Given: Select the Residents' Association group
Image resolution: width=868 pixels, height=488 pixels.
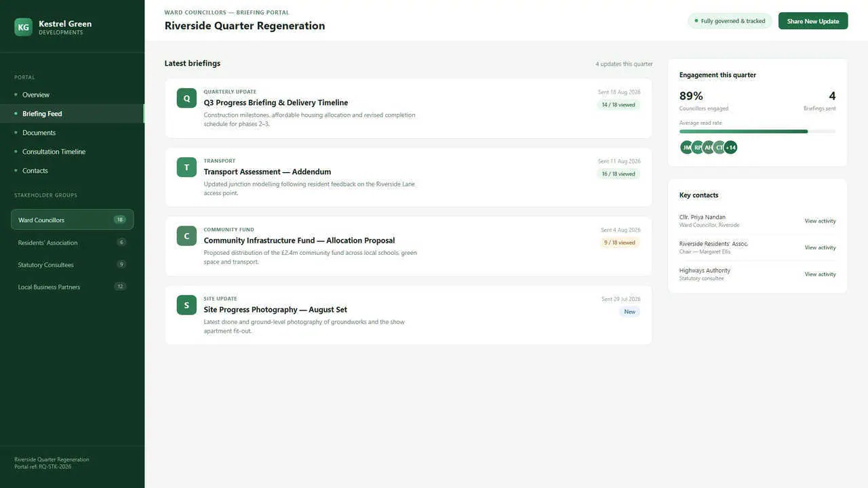Looking at the screenshot, I should click(72, 242).
